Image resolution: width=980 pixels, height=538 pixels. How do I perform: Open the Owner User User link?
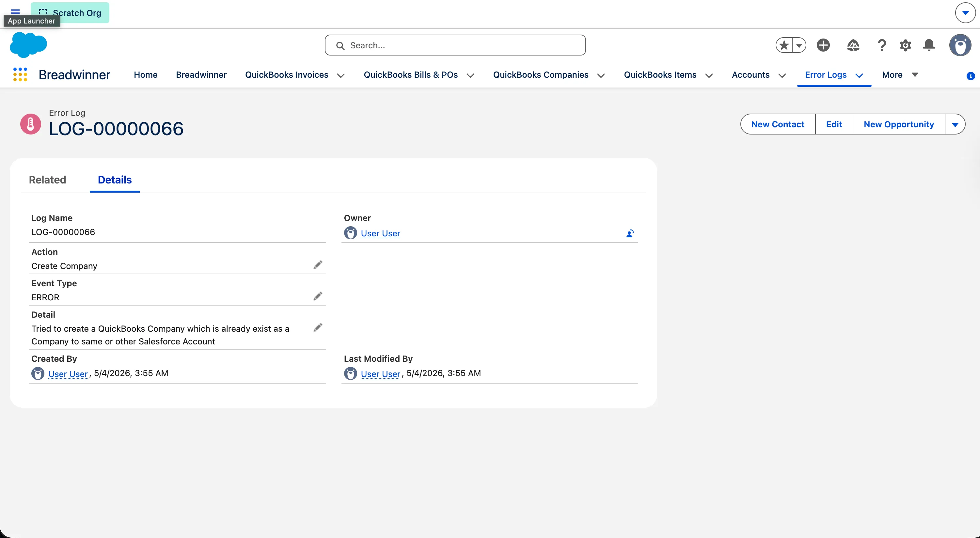tap(380, 233)
